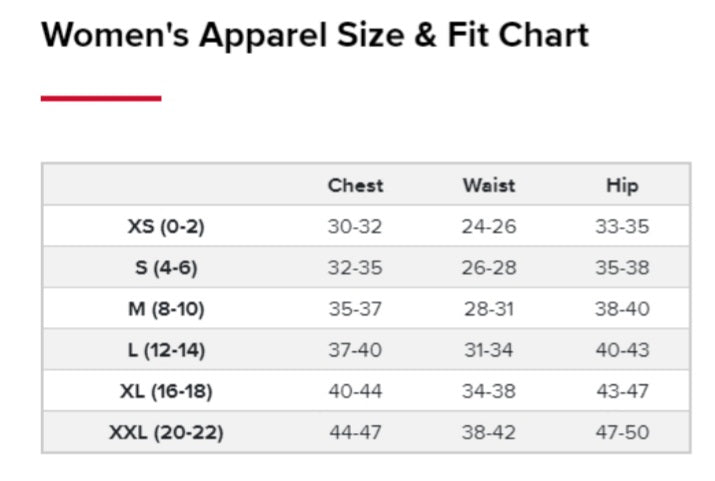
Task: Click the XXL (20-22) size row label
Action: click(x=166, y=433)
